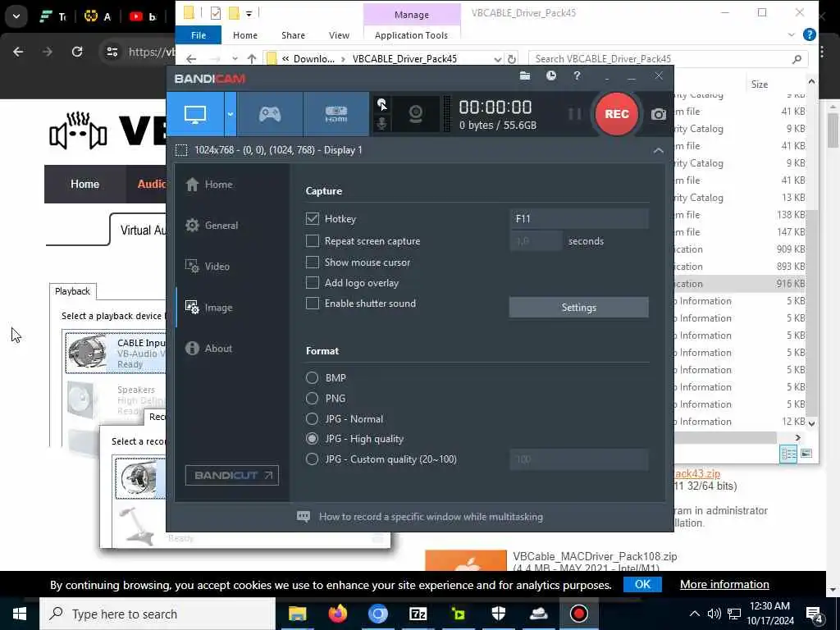Enable Show mouse cursor checkbox
Image resolution: width=840 pixels, height=630 pixels.
click(313, 262)
